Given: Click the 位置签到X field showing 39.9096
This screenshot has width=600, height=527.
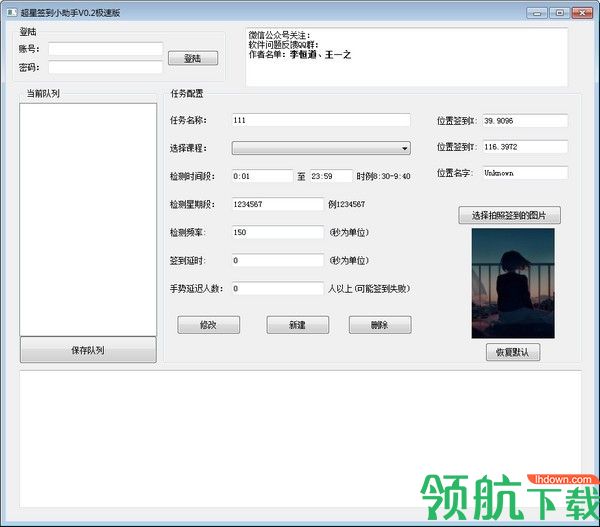Looking at the screenshot, I should tap(525, 121).
